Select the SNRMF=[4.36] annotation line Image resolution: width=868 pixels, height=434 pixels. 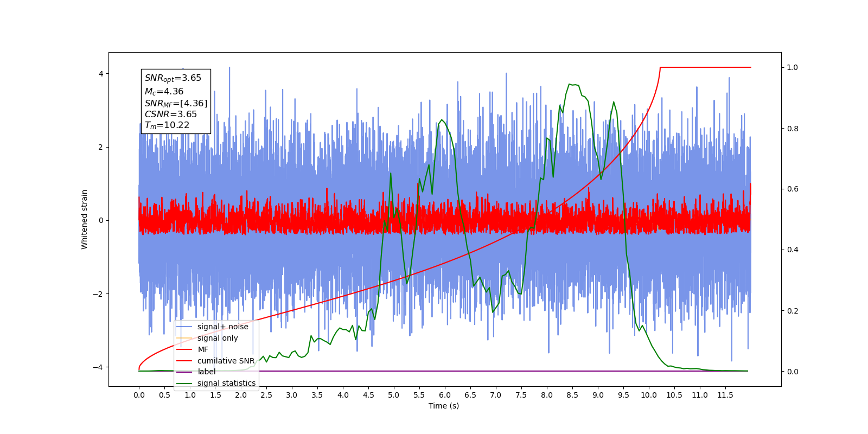pos(176,103)
